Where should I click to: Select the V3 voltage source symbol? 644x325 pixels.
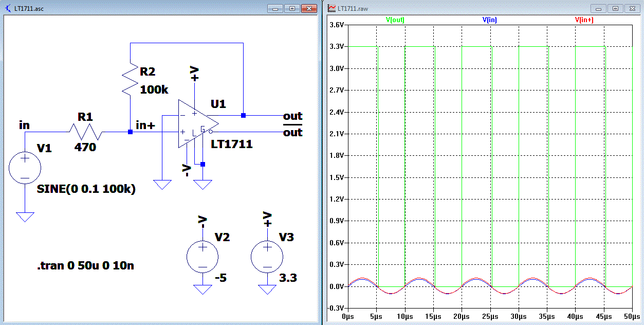(x=267, y=257)
